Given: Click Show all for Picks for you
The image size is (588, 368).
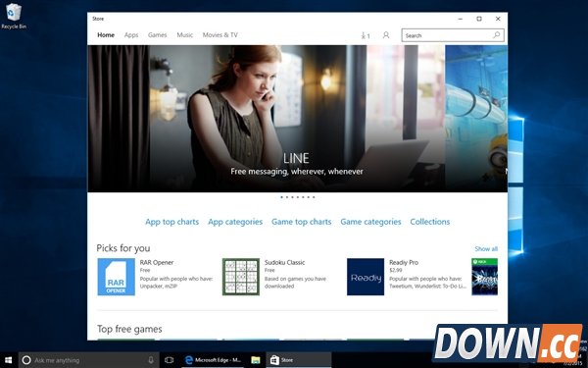Looking at the screenshot, I should [486, 248].
